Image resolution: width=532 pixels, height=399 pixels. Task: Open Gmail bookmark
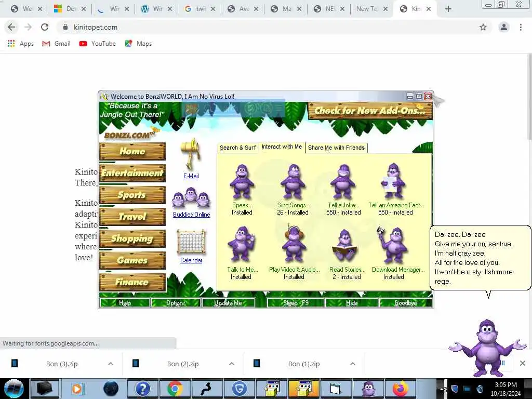(56, 44)
